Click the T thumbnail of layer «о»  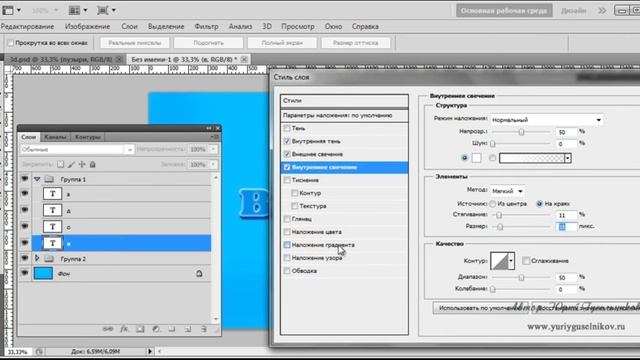53,227
